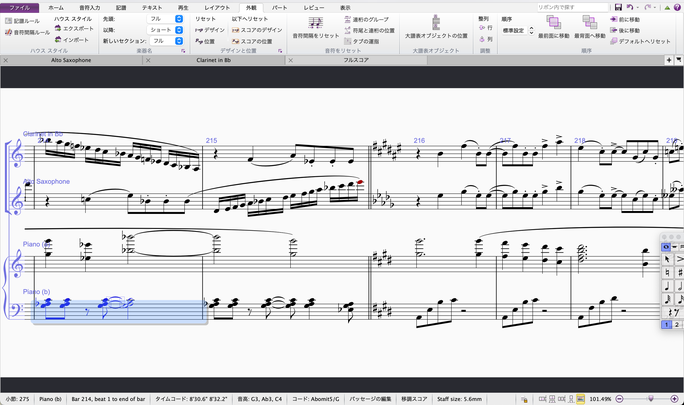Click the リセット button in design group

pyautogui.click(x=205, y=19)
